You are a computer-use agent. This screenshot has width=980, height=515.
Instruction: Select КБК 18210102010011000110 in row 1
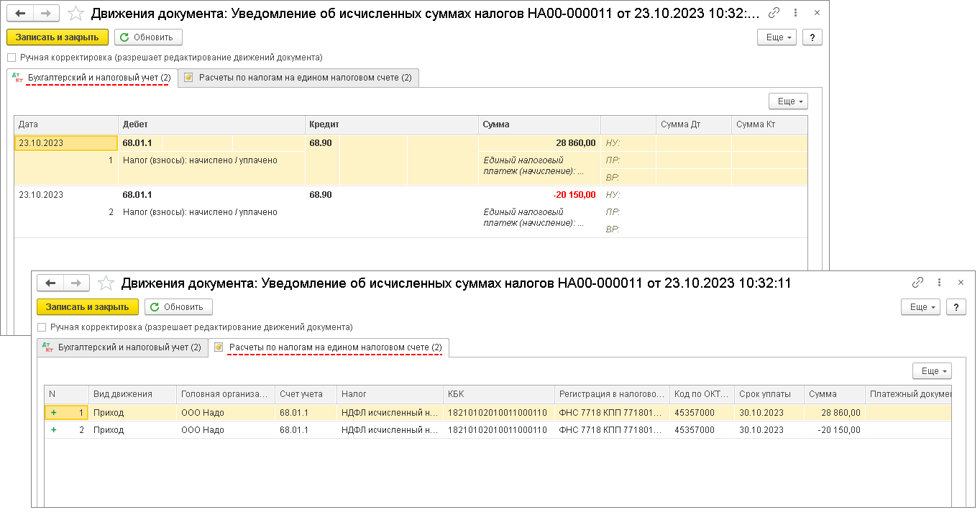498,413
